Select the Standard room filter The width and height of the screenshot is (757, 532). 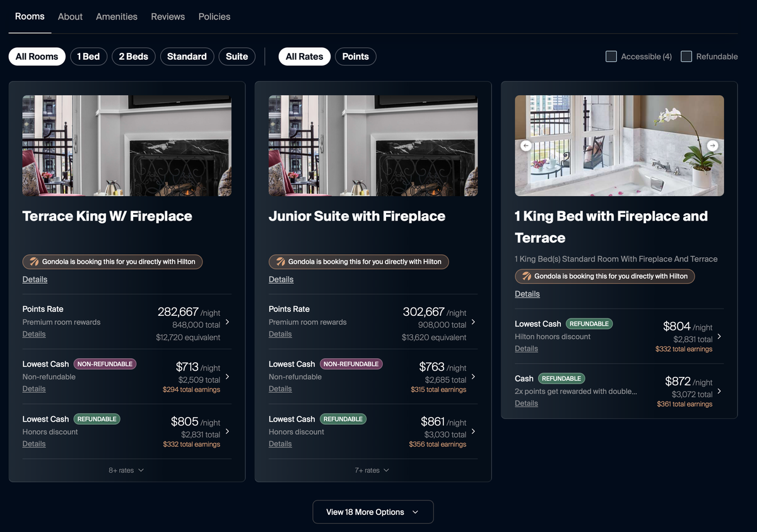point(187,57)
